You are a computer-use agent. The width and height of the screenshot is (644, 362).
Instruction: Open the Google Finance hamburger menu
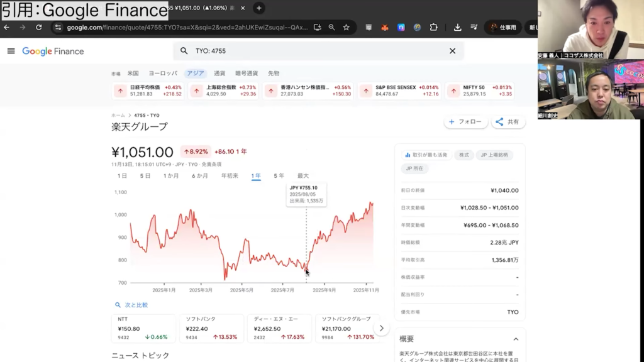[x=11, y=51]
